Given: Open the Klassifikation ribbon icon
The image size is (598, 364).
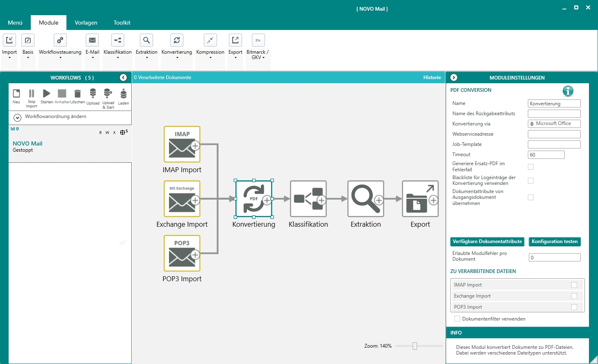Looking at the screenshot, I should (118, 40).
